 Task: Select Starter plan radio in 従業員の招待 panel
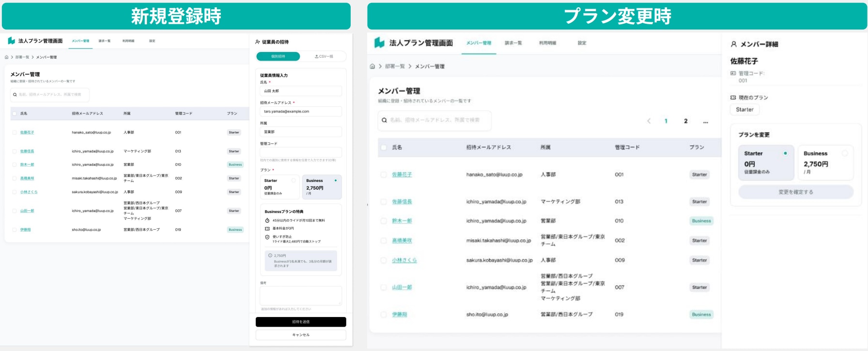pos(294,180)
